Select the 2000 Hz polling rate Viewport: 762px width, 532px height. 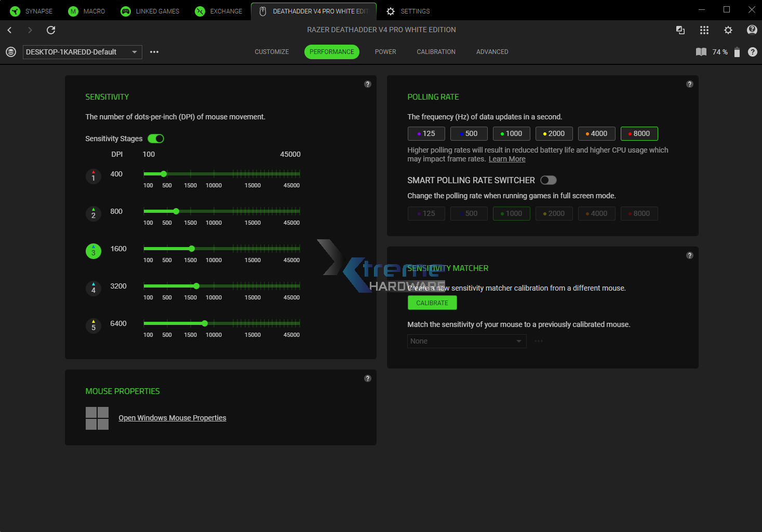point(554,133)
